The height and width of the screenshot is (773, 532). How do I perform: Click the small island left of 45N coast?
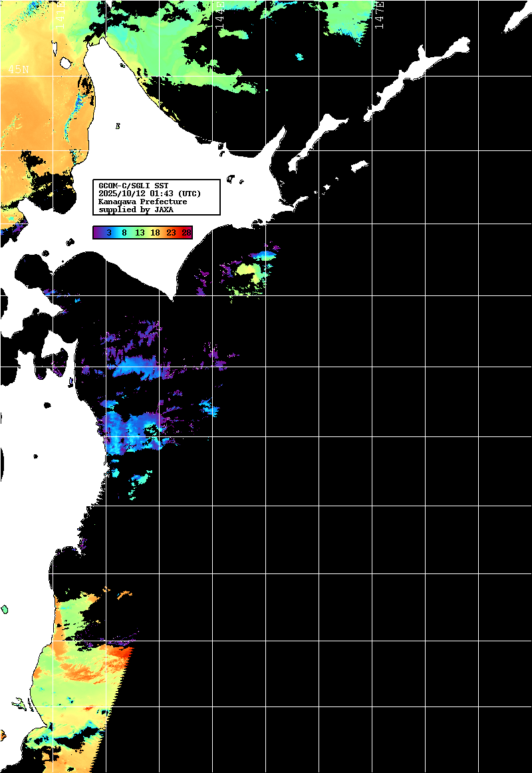[x=66, y=63]
